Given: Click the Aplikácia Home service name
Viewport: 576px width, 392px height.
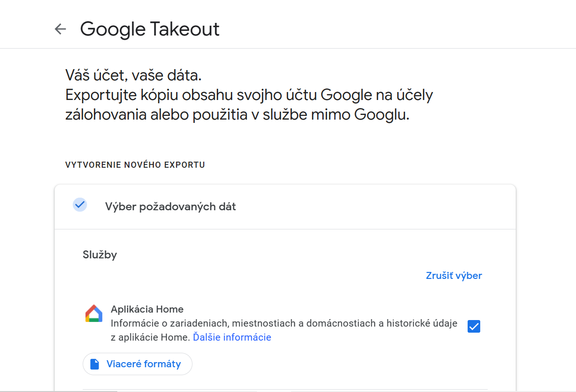Looking at the screenshot, I should tap(147, 309).
